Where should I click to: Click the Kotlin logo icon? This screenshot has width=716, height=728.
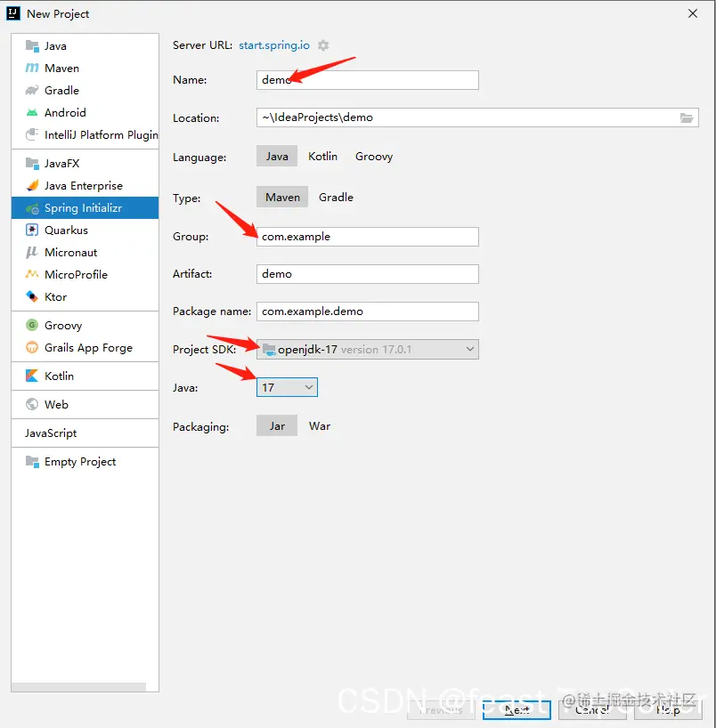tap(32, 376)
